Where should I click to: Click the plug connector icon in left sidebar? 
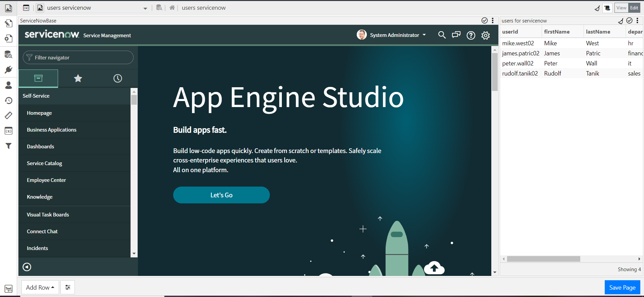coord(8,69)
